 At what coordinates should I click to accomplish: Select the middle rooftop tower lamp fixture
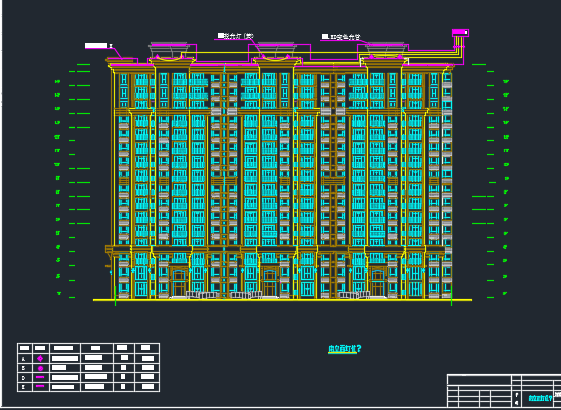point(276,49)
